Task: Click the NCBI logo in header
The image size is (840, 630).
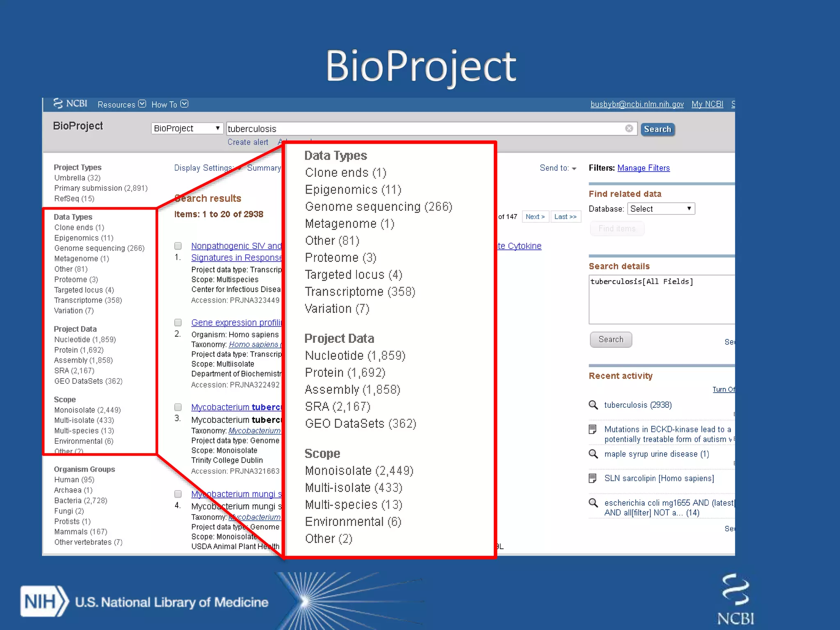Action: [71, 103]
